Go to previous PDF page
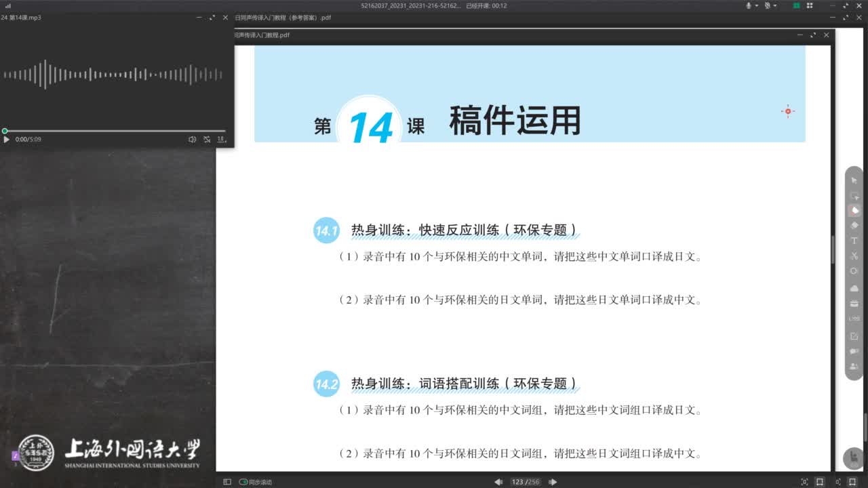The width and height of the screenshot is (868, 488). point(498,482)
